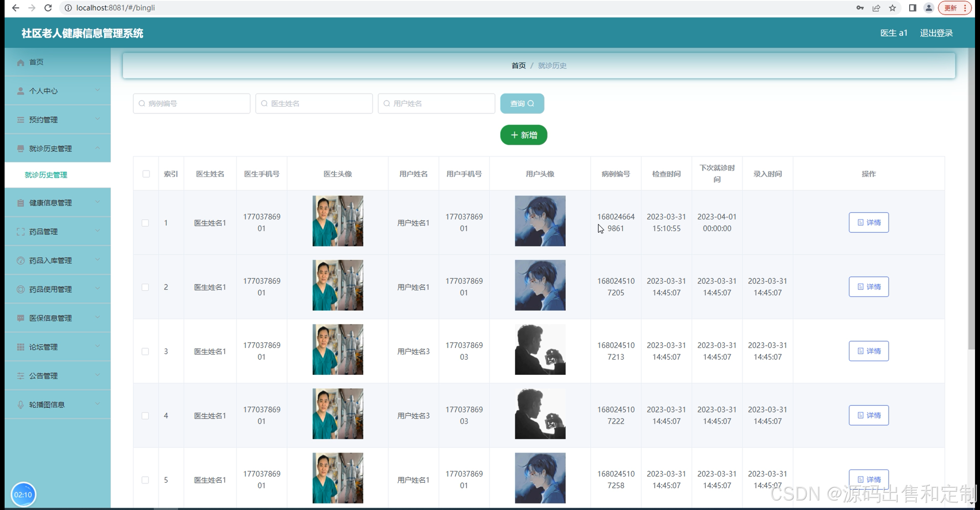Click 退出登录 to log out

936,33
